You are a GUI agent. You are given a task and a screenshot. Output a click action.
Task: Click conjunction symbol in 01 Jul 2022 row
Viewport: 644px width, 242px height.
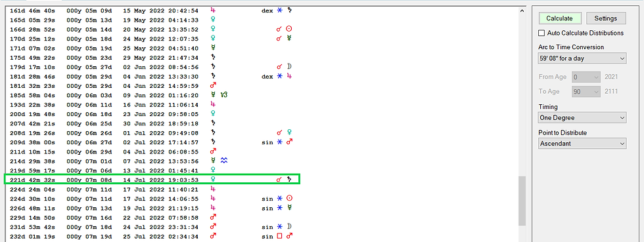coord(279,132)
